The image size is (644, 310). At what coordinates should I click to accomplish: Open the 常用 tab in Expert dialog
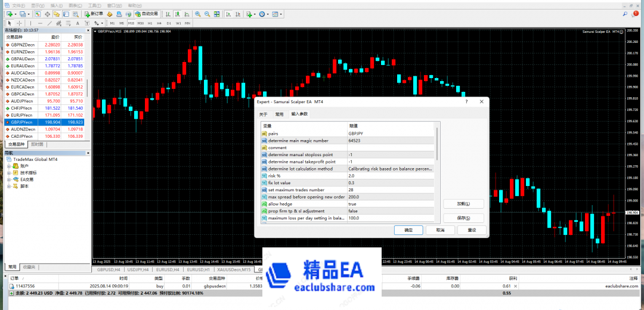(x=279, y=114)
